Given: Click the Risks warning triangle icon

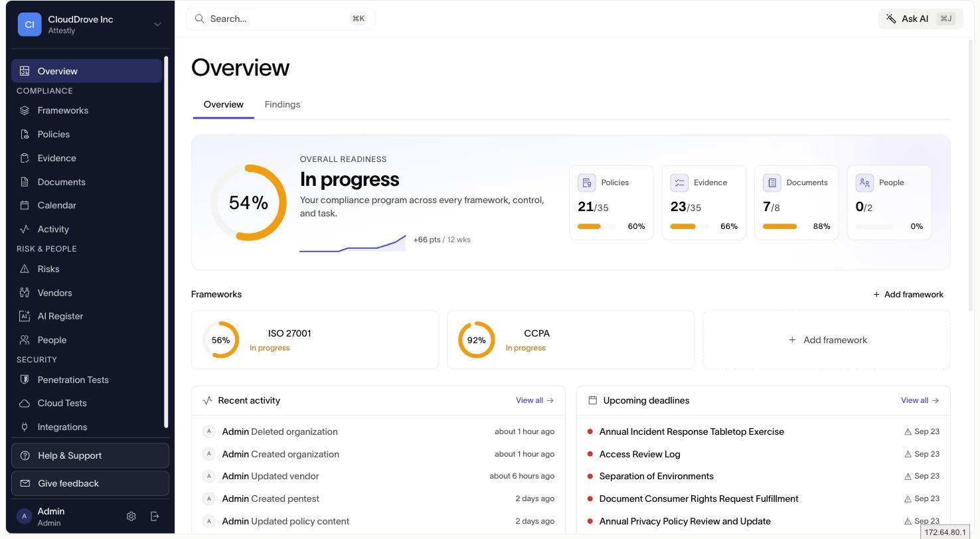Looking at the screenshot, I should pyautogui.click(x=25, y=269).
